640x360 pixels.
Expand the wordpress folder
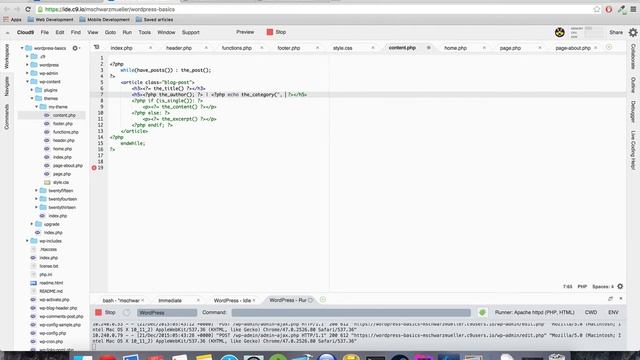27,65
